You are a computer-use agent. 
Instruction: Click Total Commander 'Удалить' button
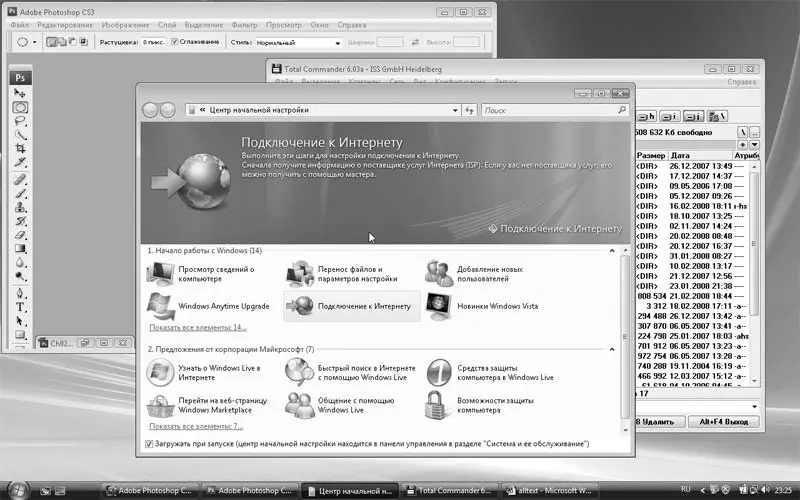pos(660,422)
